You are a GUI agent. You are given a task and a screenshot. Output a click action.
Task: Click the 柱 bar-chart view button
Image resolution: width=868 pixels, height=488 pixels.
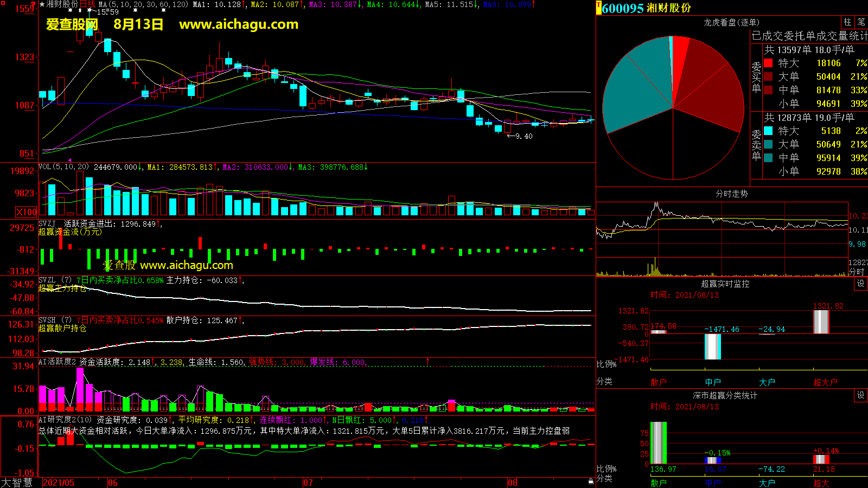[x=847, y=22]
